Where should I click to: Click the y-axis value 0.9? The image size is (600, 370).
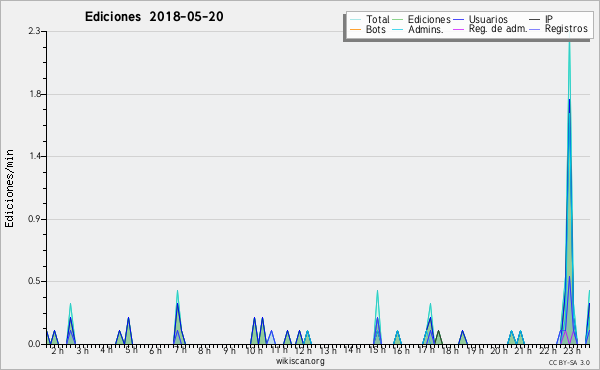pos(34,219)
